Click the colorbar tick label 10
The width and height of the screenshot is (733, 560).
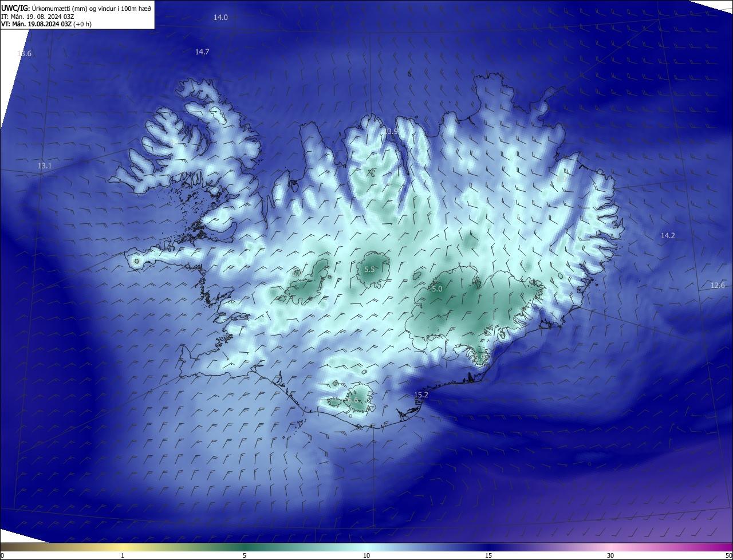(366, 555)
